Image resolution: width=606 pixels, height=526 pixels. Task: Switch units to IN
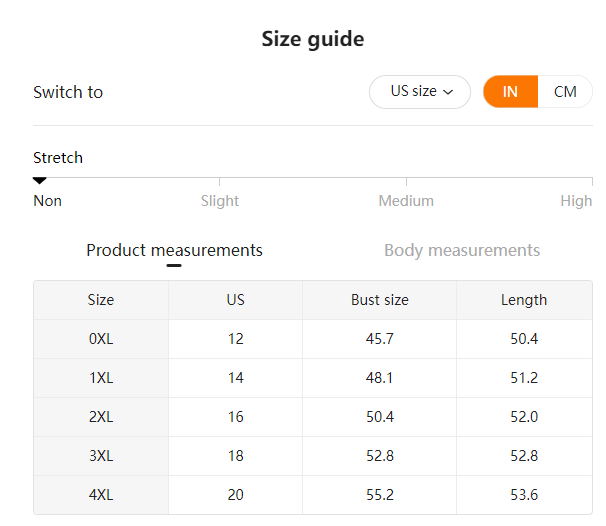[x=510, y=92]
